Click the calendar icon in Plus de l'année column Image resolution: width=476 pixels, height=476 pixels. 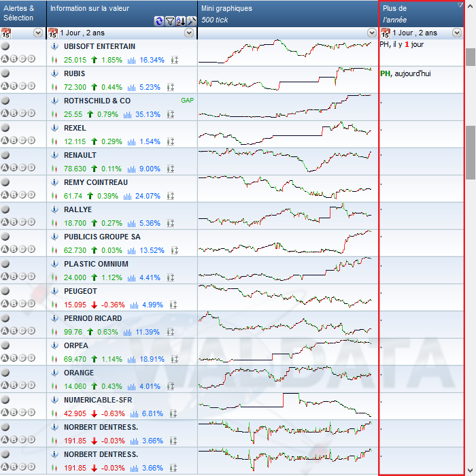point(386,33)
